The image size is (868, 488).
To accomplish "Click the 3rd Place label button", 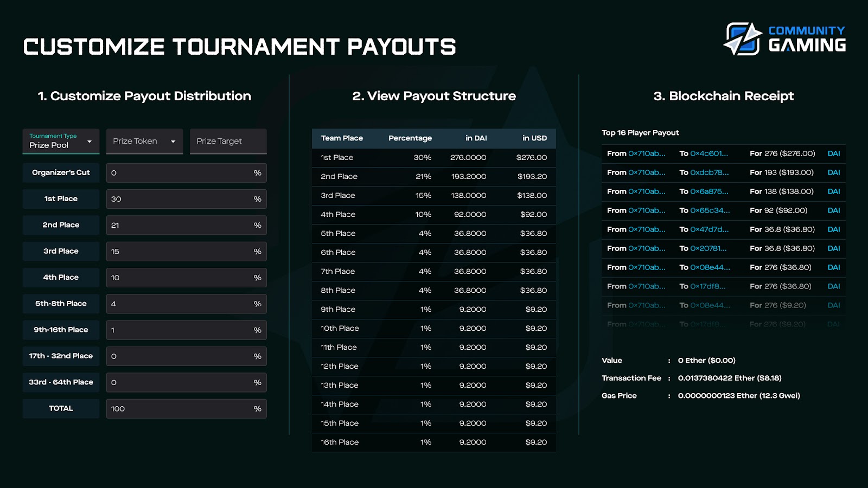I will 61,251.
